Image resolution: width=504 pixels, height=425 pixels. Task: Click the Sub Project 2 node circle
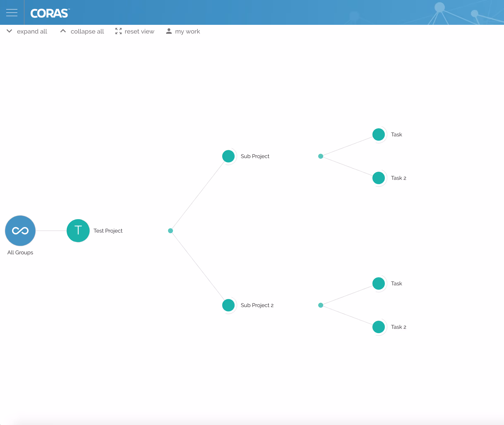pos(228,305)
